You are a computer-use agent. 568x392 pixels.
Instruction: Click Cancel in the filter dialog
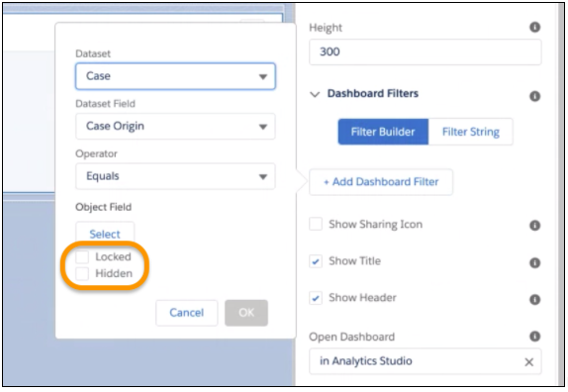point(187,313)
